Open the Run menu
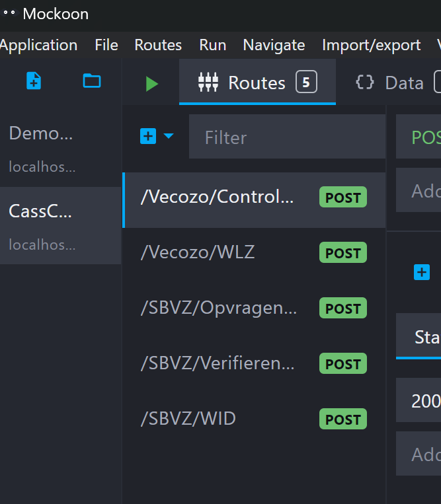The height and width of the screenshot is (504, 441). (x=212, y=45)
